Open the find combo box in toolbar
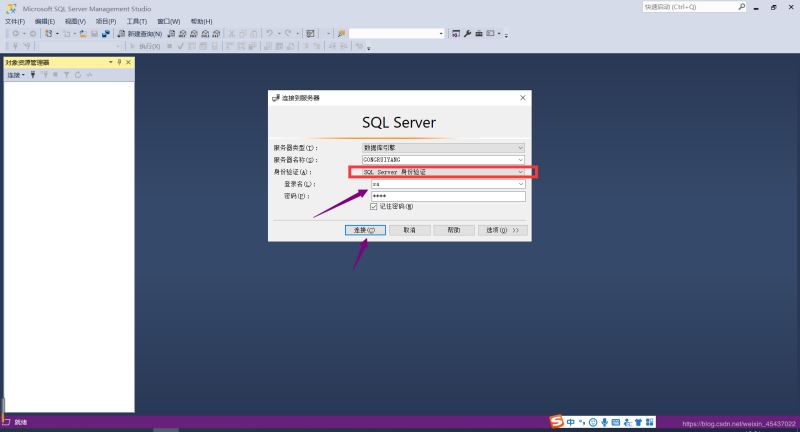Image resolution: width=800 pixels, height=432 pixels. tap(397, 34)
